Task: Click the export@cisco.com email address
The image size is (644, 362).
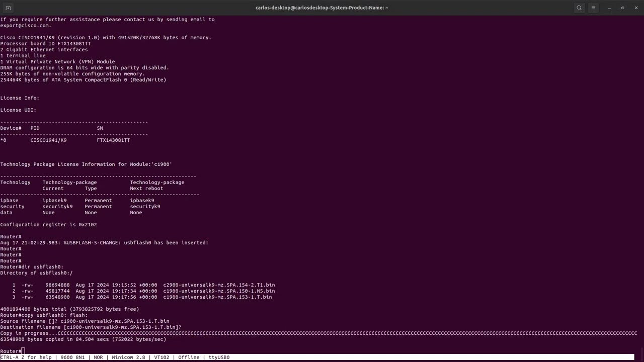Action: [x=26, y=26]
